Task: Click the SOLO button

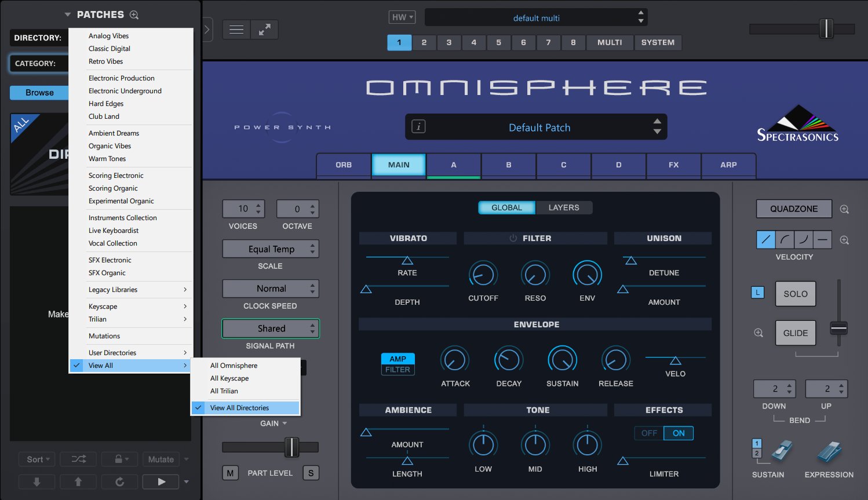Action: 795,294
